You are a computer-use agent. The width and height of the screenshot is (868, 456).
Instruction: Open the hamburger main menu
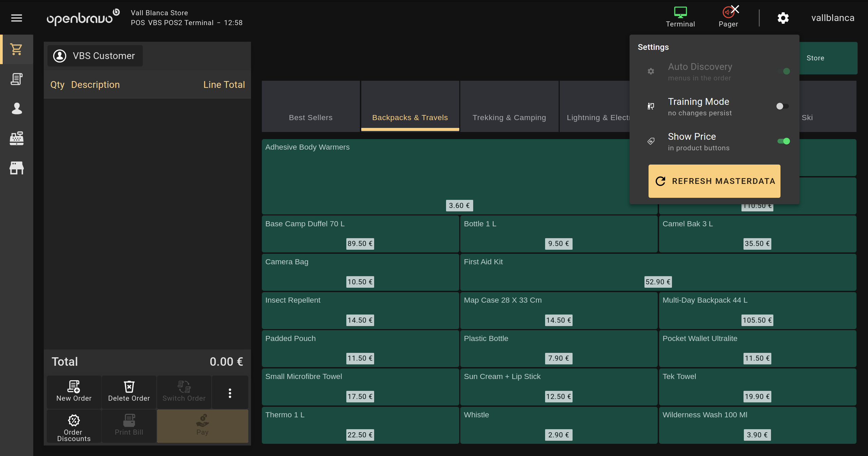16,18
